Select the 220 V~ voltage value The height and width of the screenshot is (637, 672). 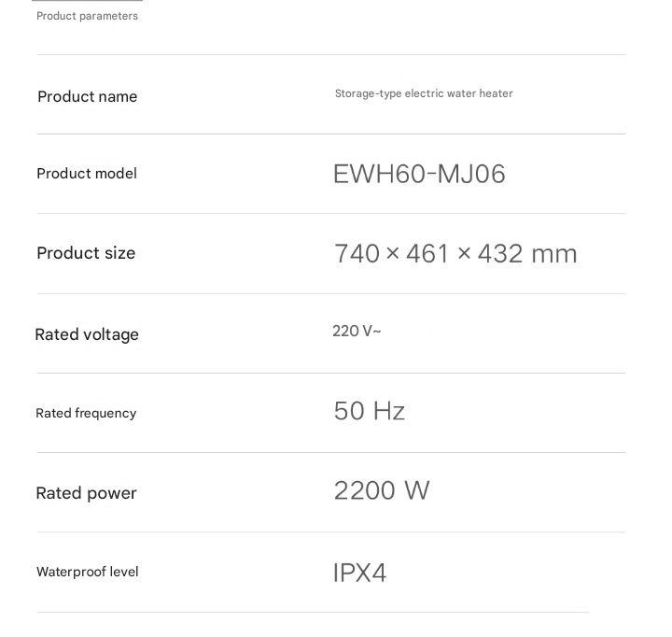coord(357,332)
